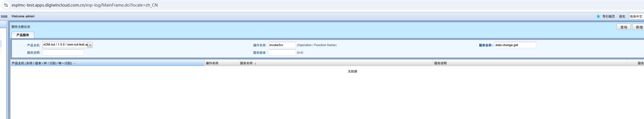644x119 pixels.
Task: Click the 服务注册信息 panel title
Action: (x=21, y=27)
